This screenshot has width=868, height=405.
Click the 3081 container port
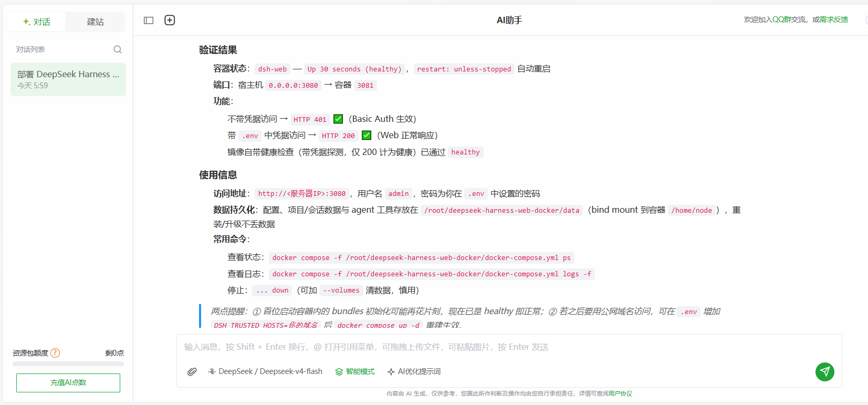pyautogui.click(x=365, y=85)
